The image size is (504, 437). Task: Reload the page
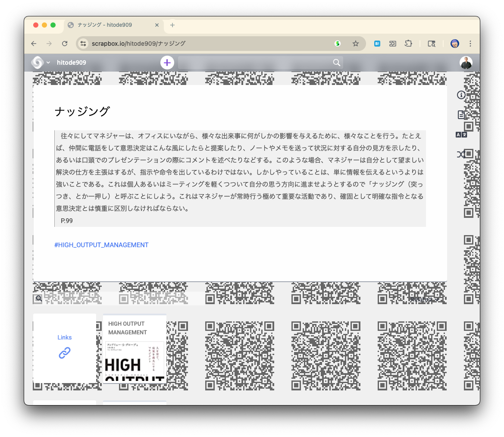pos(65,44)
